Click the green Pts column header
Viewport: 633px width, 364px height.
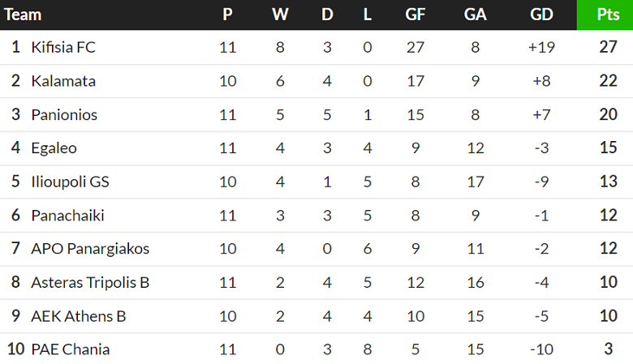(609, 15)
